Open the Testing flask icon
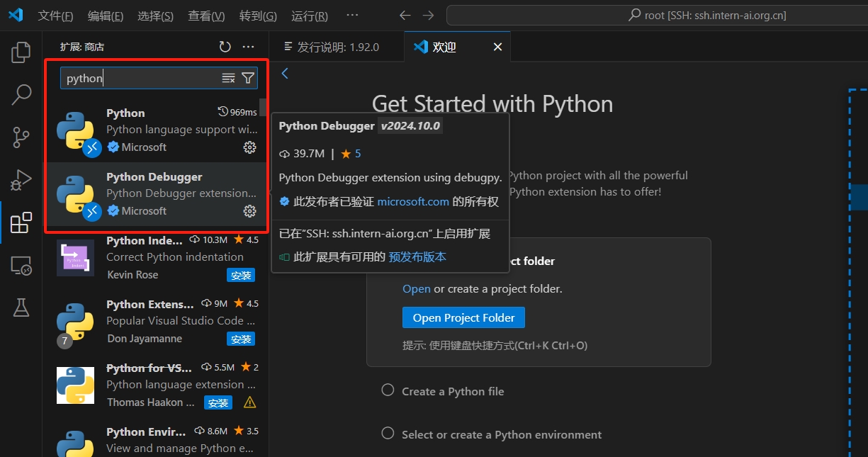Screen dimensions: 868x457 (21, 308)
